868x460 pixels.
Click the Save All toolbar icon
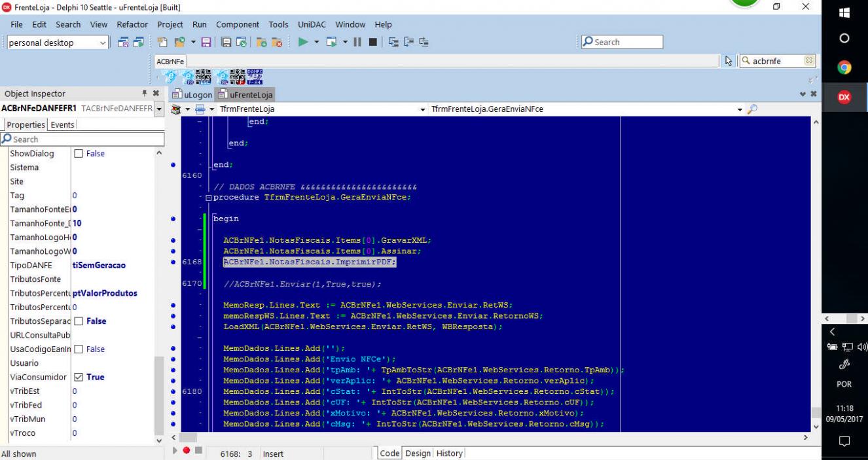pyautogui.click(x=226, y=43)
